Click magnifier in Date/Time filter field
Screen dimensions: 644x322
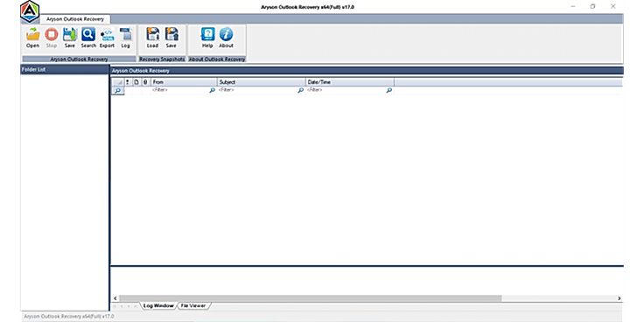pyautogui.click(x=389, y=90)
